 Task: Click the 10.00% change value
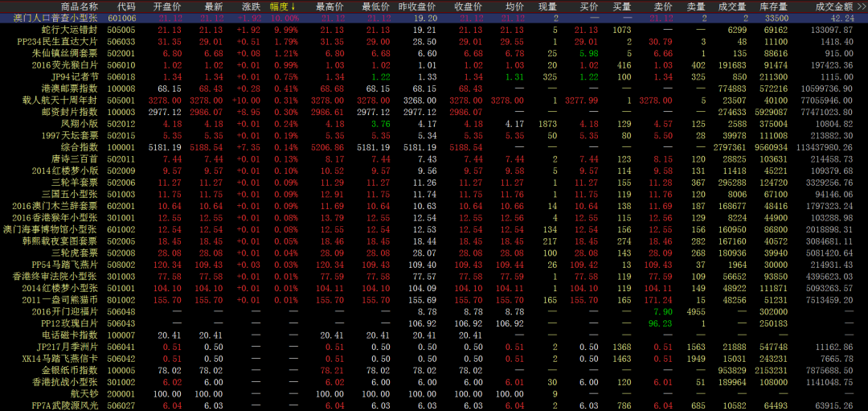285,18
